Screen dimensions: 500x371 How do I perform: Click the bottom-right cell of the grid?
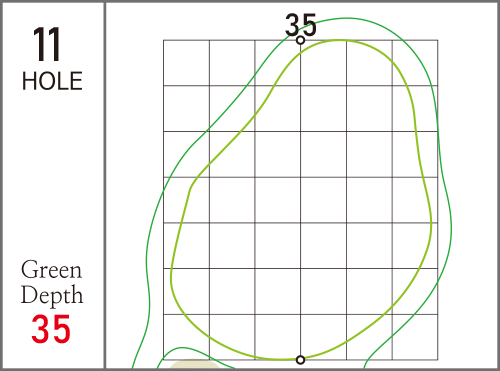(x=415, y=337)
